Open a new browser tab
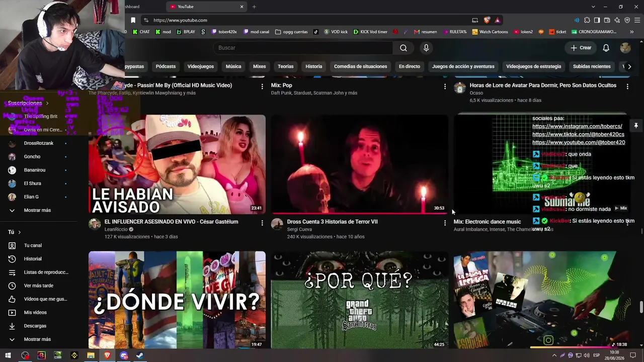Viewport: 644px width, 362px height. click(254, 7)
